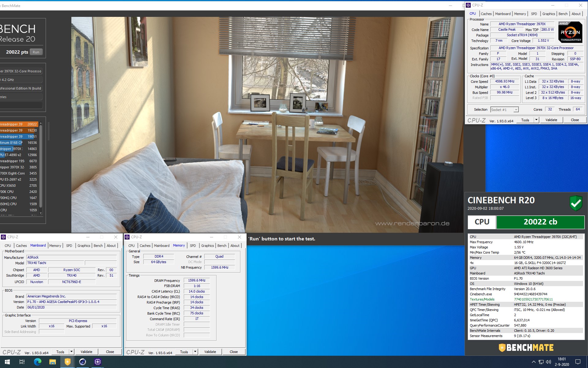The height and width of the screenshot is (368, 588).
Task: Select ranking row with score 12986
Action: click(x=19, y=155)
